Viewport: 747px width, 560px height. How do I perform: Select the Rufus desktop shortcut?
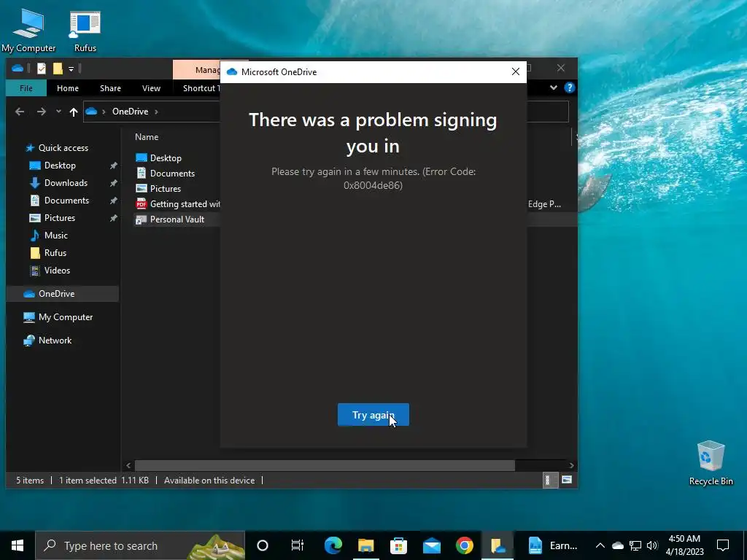click(x=85, y=31)
